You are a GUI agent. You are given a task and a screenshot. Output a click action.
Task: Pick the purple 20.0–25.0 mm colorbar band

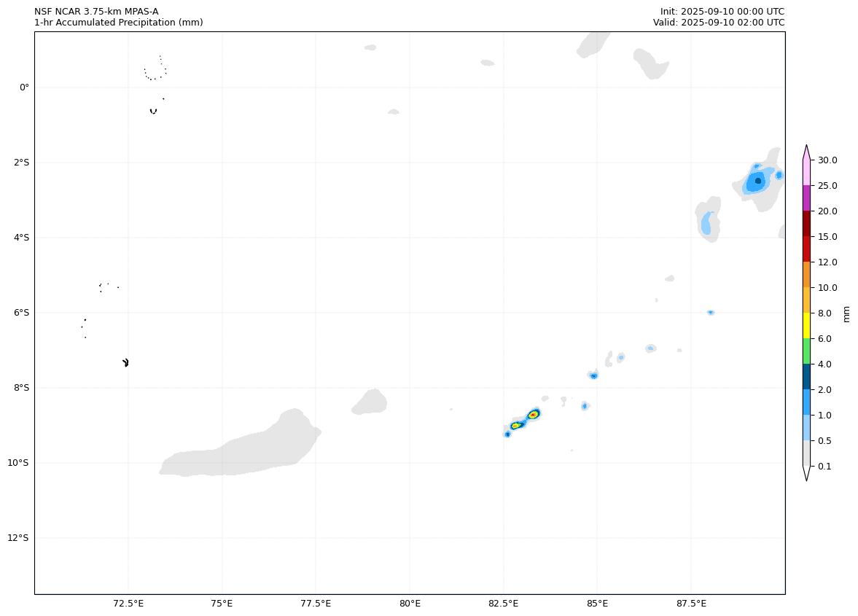coord(806,198)
